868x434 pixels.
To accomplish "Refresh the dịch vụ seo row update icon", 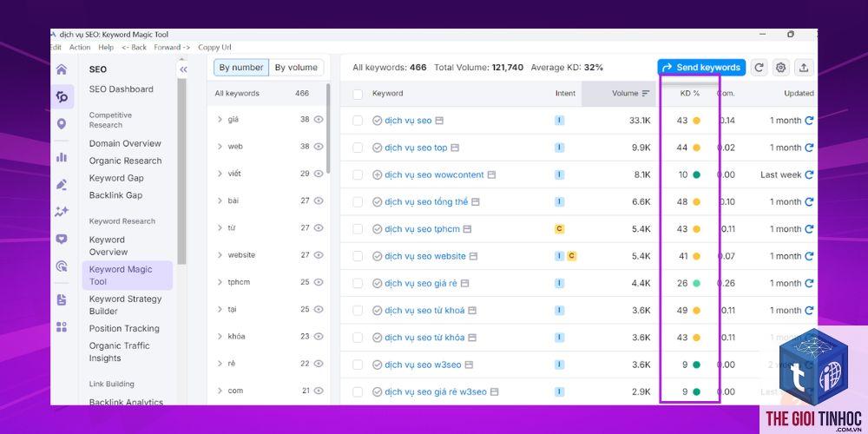I will pyautogui.click(x=809, y=120).
